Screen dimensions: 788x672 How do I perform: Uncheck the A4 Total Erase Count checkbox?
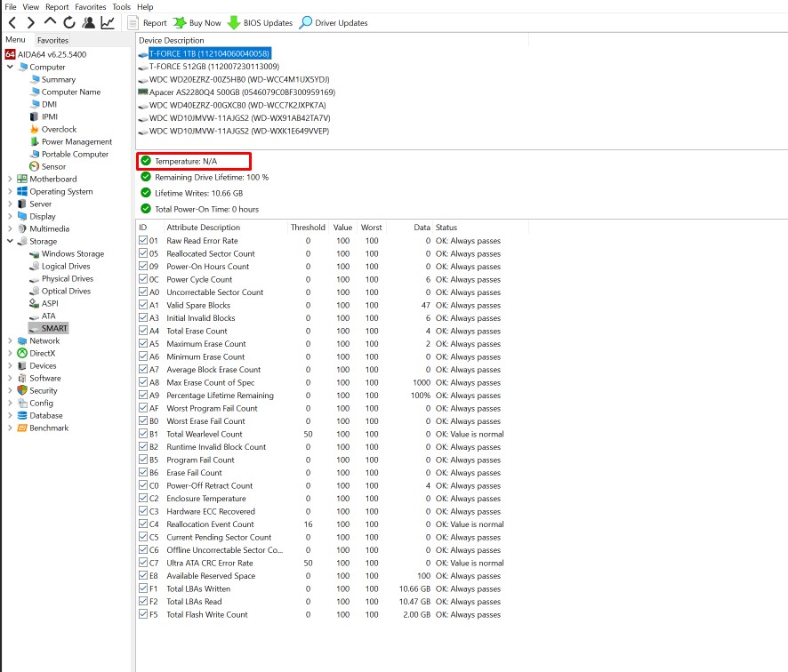click(x=143, y=331)
